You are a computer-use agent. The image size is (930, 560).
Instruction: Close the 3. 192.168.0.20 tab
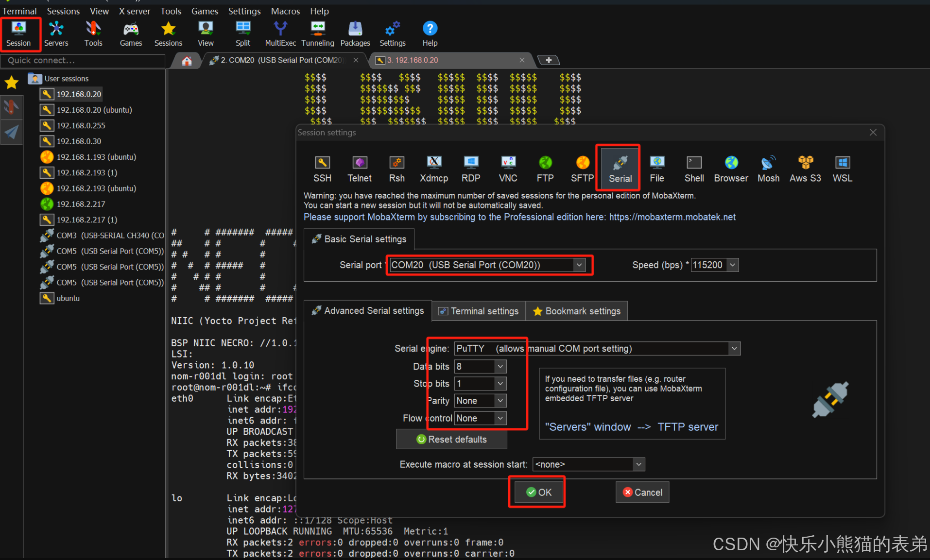(x=522, y=60)
